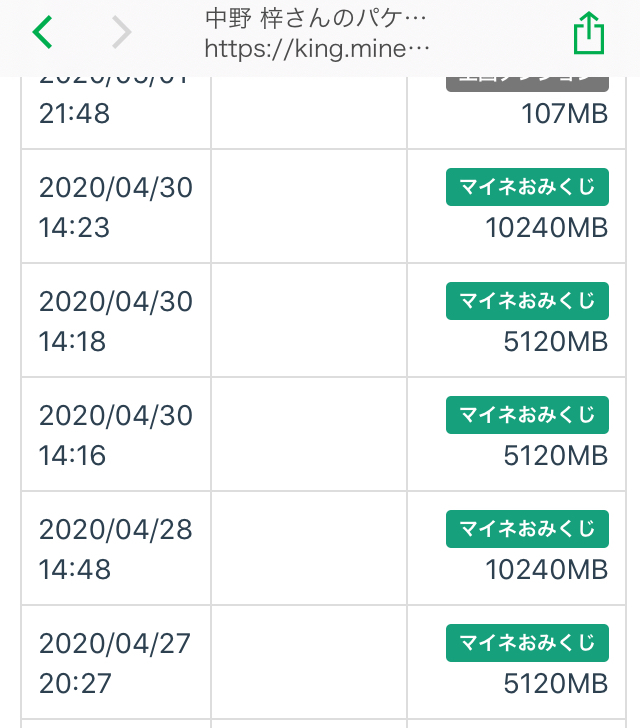Tap the 10240MB amount on 04/28
This screenshot has height=728, width=640.
point(547,570)
